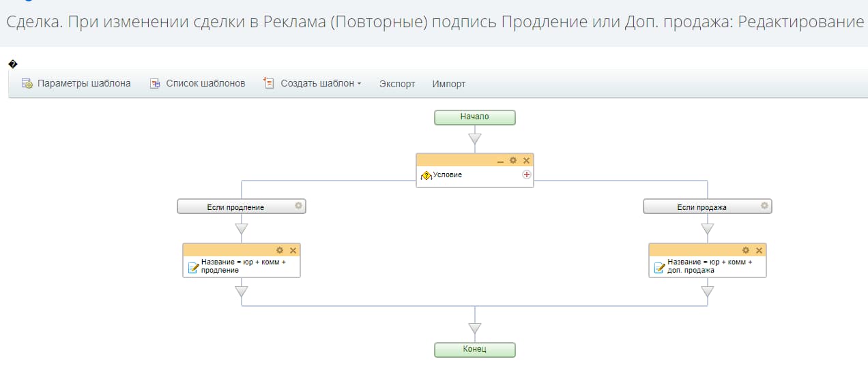The width and height of the screenshot is (868, 381).
Task: Expand the Создать шаблон dropdown
Action: pyautogui.click(x=313, y=84)
